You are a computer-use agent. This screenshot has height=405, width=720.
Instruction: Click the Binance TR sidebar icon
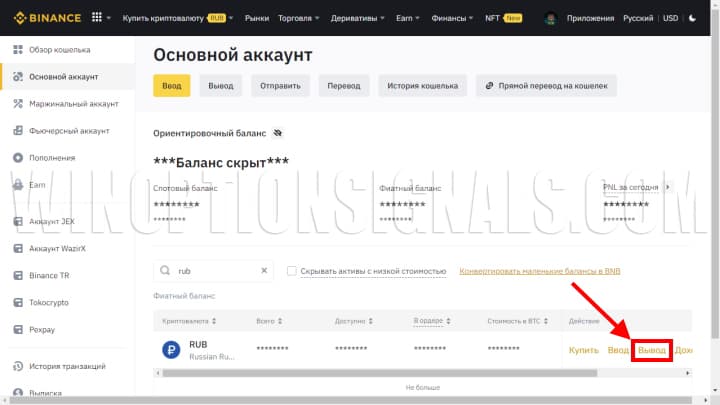18,276
